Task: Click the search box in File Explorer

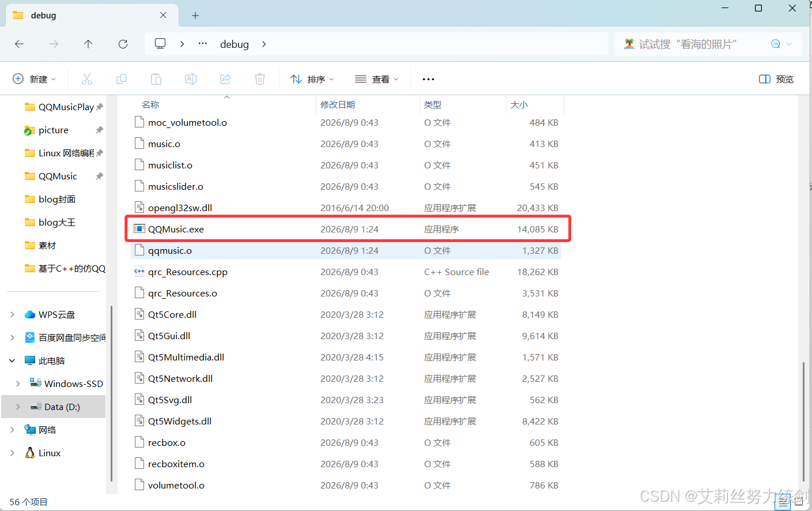Action: pos(708,44)
